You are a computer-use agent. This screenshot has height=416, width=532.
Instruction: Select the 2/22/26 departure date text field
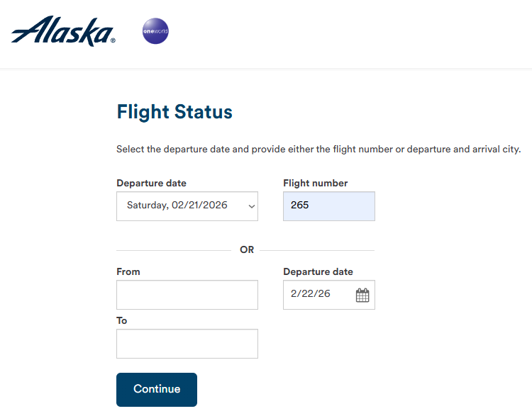point(318,295)
